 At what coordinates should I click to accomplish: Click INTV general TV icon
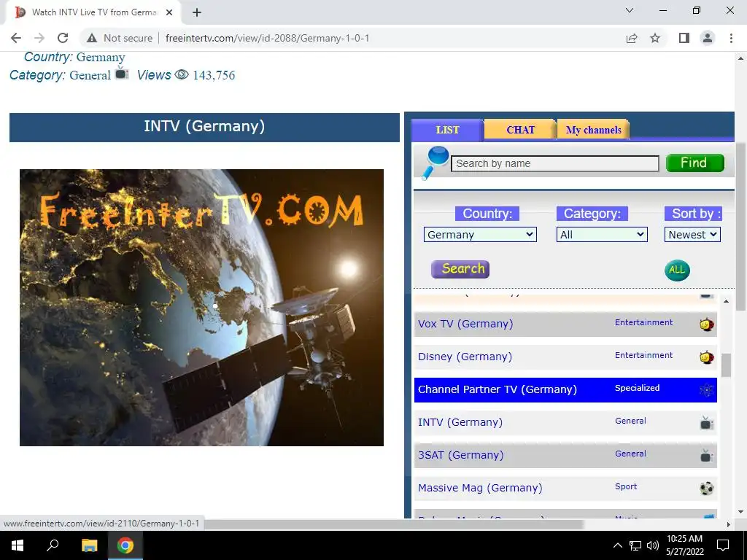[706, 423]
